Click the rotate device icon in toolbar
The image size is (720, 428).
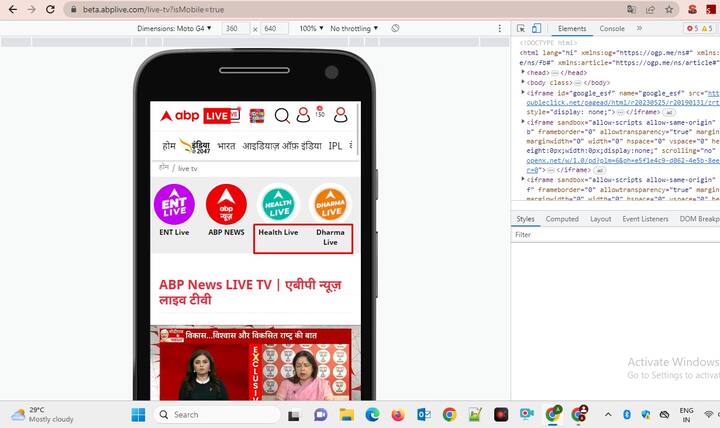click(x=396, y=29)
